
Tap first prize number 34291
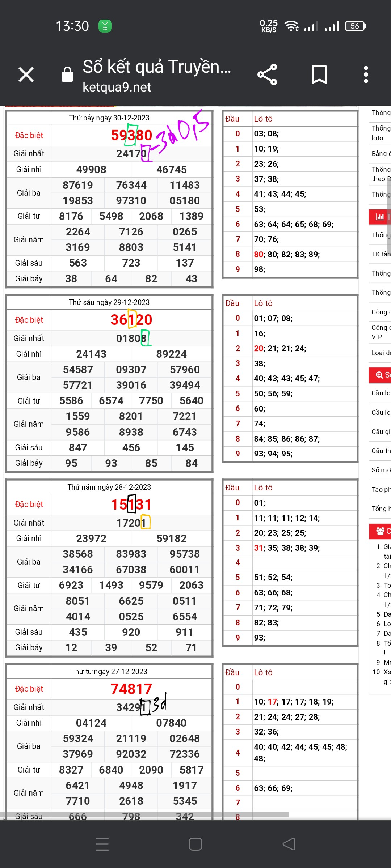pyautogui.click(x=131, y=707)
